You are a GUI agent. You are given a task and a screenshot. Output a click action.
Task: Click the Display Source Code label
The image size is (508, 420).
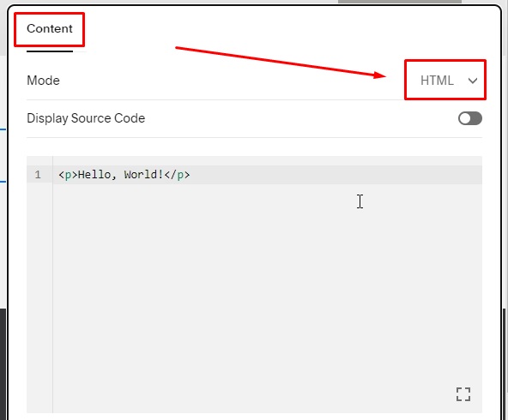point(86,118)
